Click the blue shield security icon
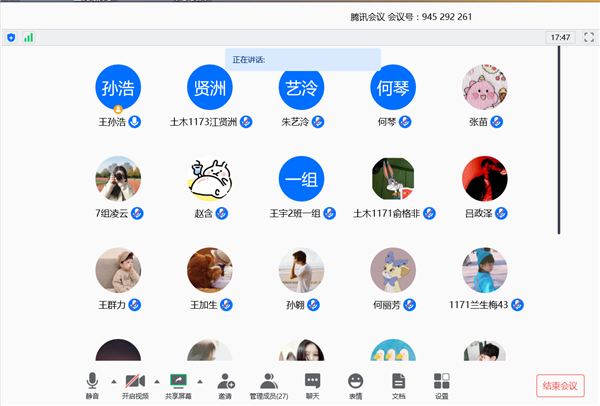600x406 pixels. (x=11, y=37)
